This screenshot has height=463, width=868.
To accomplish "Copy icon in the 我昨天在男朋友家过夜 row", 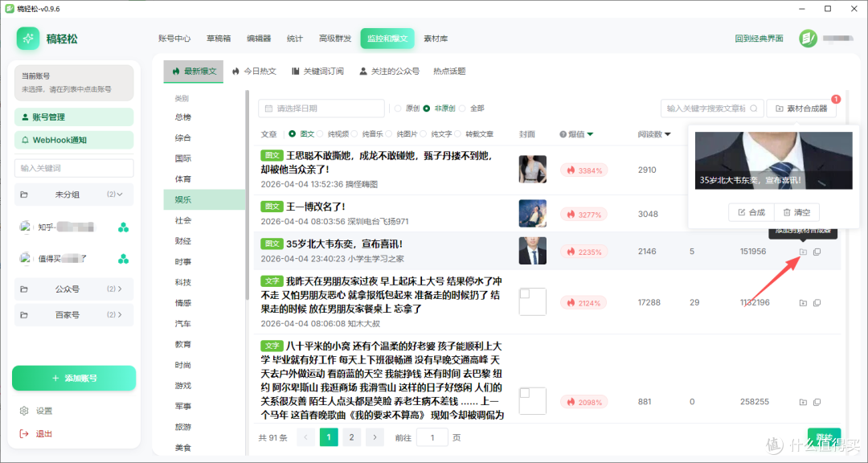I will coord(817,303).
